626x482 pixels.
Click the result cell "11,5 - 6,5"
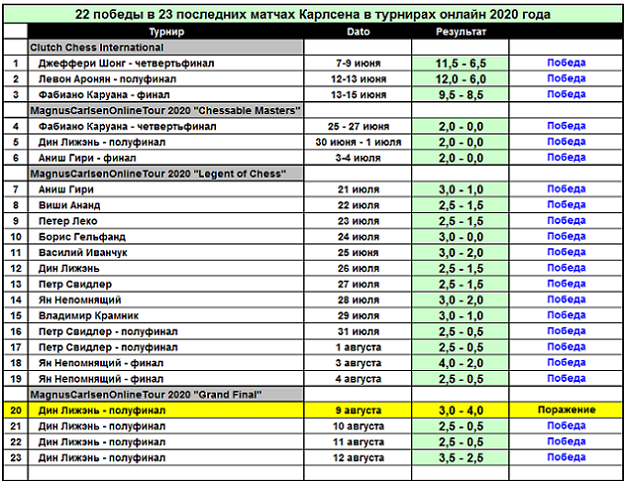[460, 63]
